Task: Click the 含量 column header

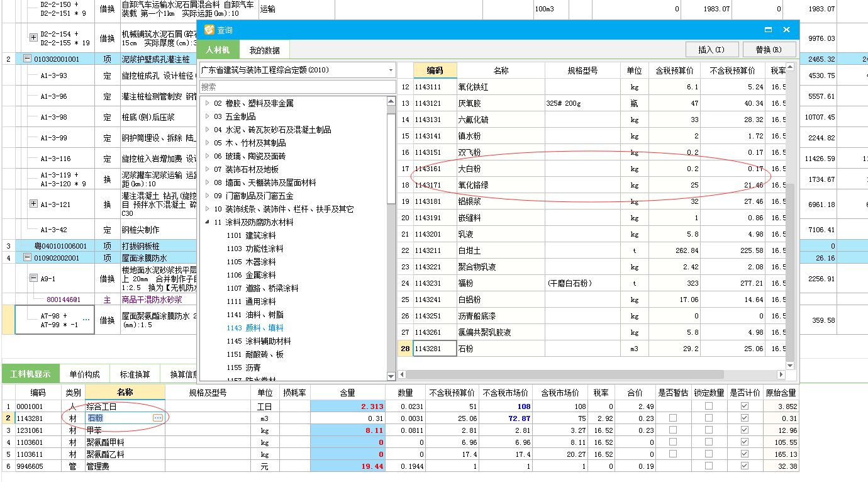Action: tap(347, 392)
